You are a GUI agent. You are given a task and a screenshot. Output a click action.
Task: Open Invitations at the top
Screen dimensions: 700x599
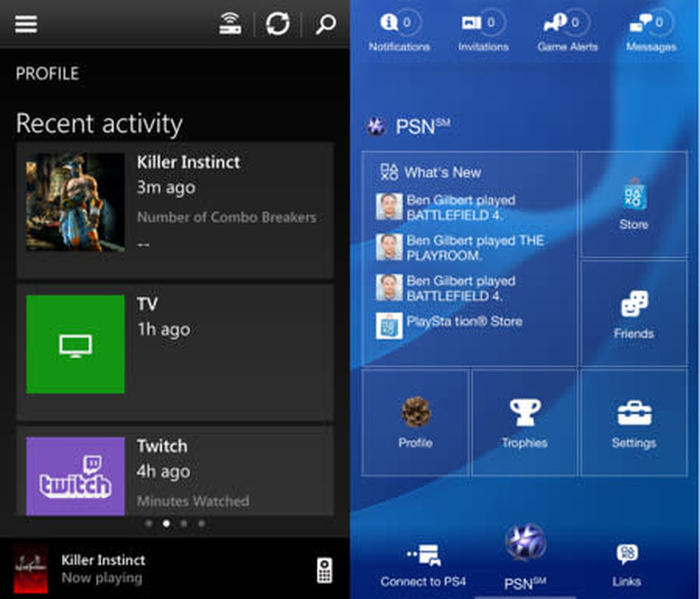(x=482, y=31)
